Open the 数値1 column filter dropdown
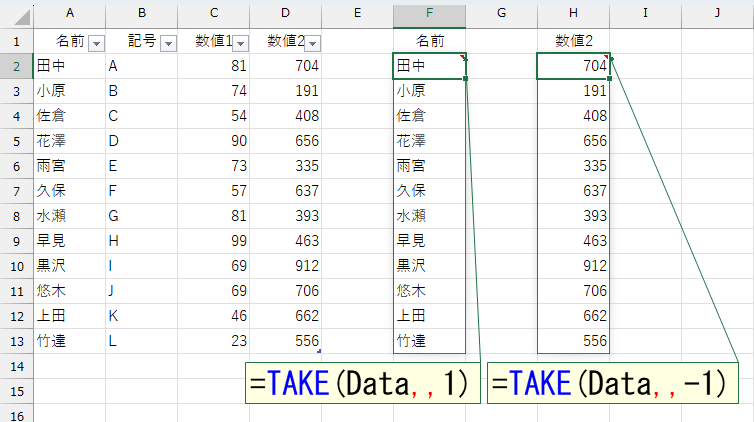 [x=240, y=44]
